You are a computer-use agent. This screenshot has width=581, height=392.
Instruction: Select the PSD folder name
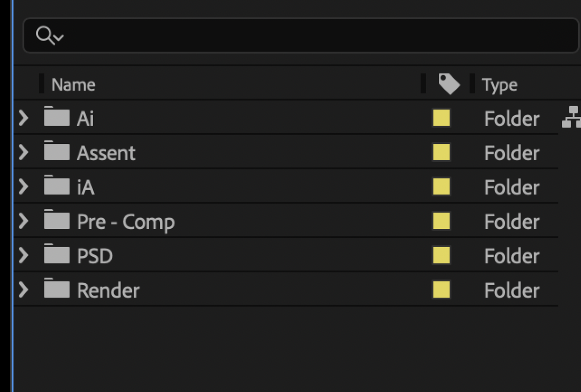(95, 256)
